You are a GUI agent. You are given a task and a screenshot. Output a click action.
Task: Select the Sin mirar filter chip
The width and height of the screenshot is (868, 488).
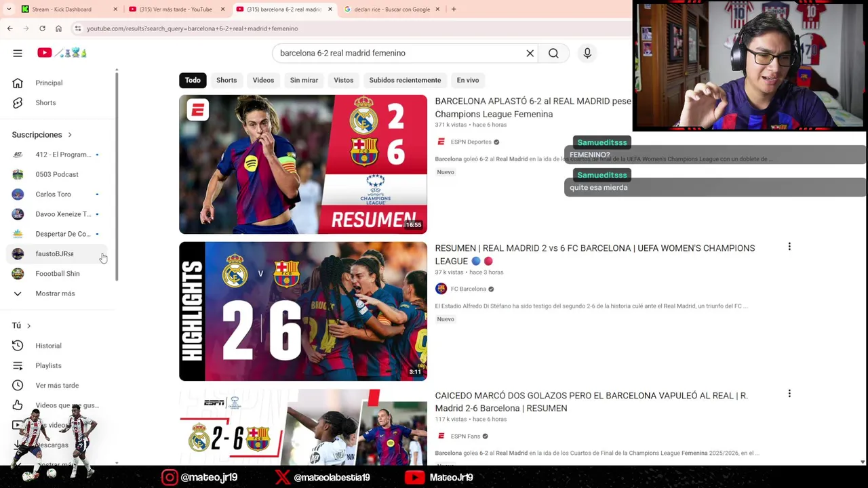(x=304, y=80)
